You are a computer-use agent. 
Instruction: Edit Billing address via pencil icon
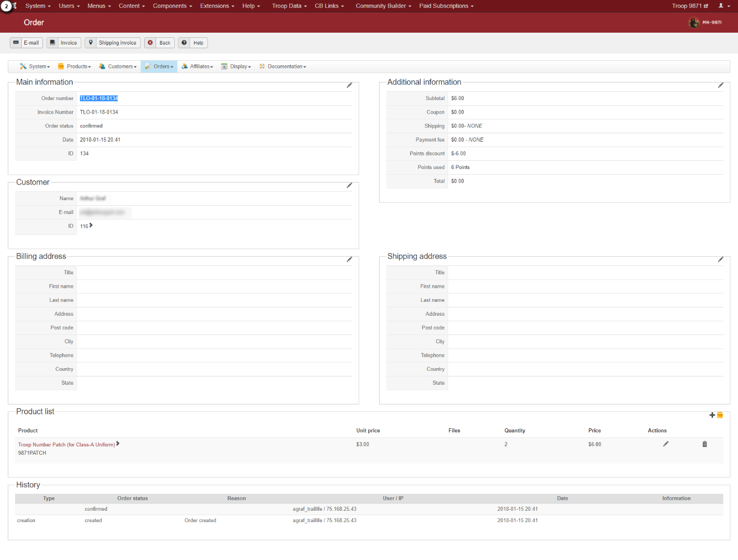(349, 260)
